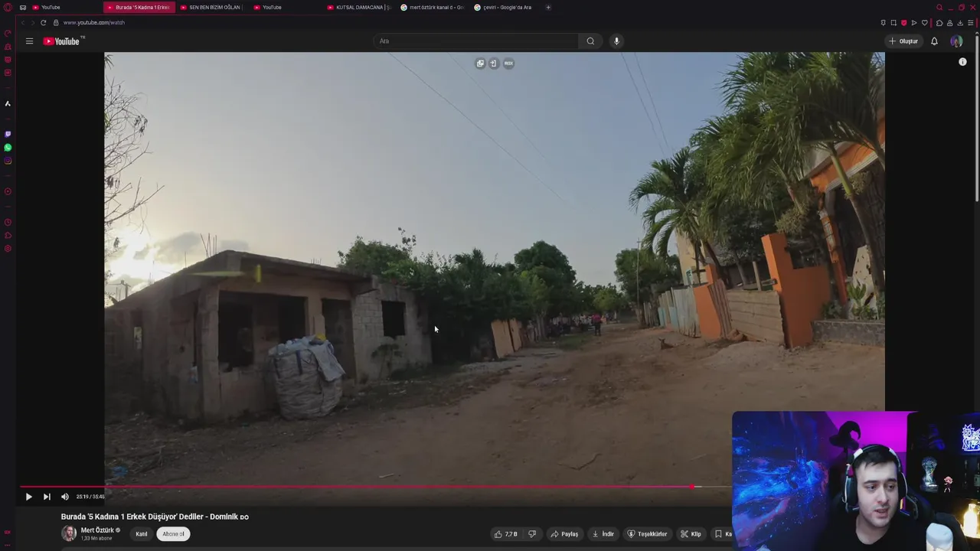
Task: Open the browser profile icon in toolbar
Action: (x=950, y=23)
